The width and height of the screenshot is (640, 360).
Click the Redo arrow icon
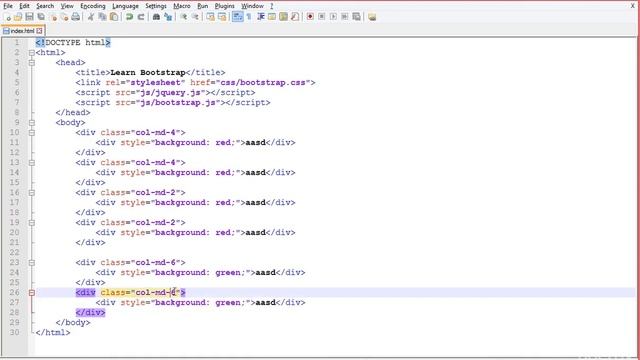[x=141, y=17]
